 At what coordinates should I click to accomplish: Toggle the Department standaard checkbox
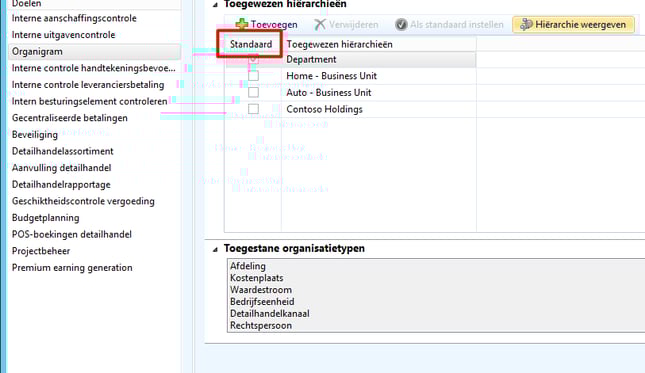tap(253, 59)
